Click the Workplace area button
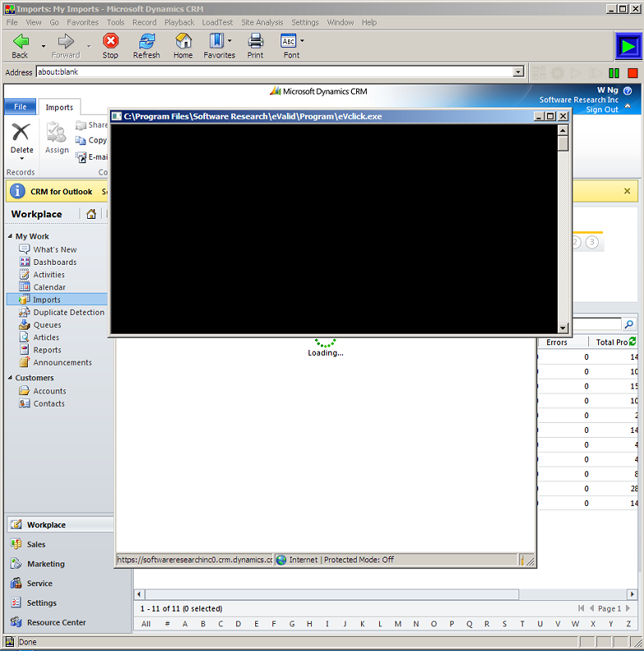 pyautogui.click(x=60, y=525)
